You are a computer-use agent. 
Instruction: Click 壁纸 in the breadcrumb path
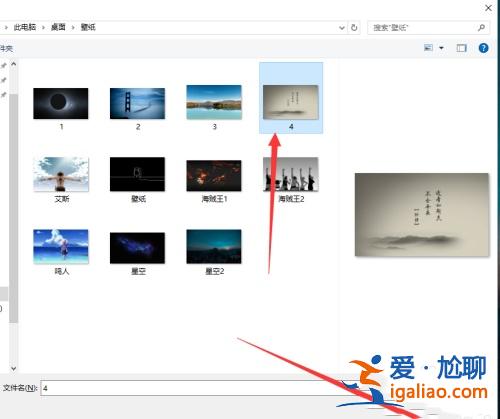click(x=88, y=27)
